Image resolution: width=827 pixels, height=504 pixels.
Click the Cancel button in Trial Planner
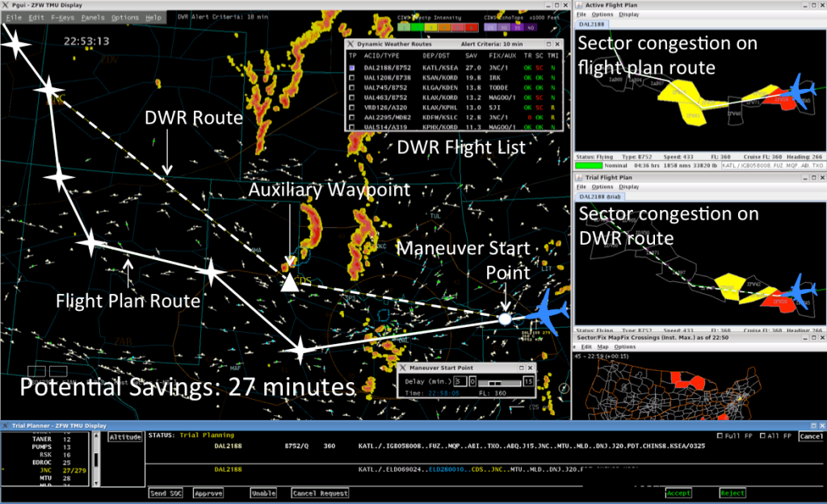[x=811, y=436]
